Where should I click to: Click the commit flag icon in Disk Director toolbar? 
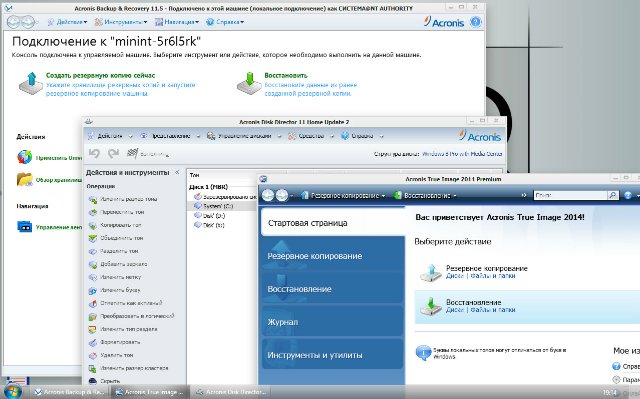pyautogui.click(x=133, y=153)
